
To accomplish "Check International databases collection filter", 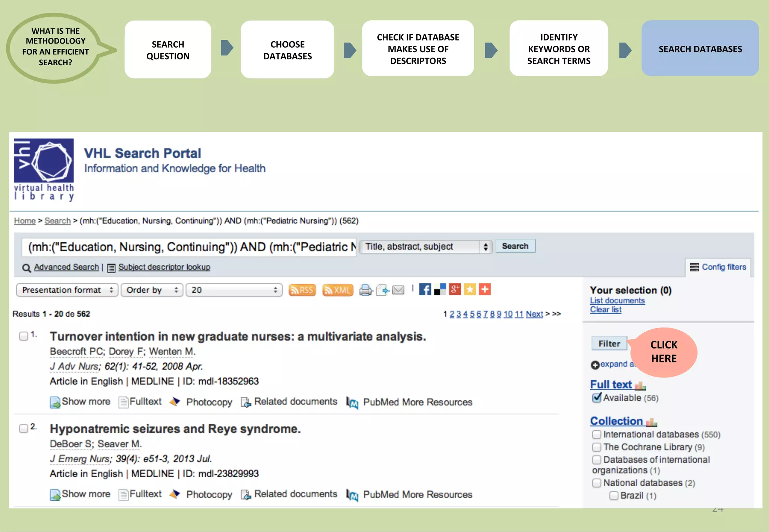I will 597,434.
